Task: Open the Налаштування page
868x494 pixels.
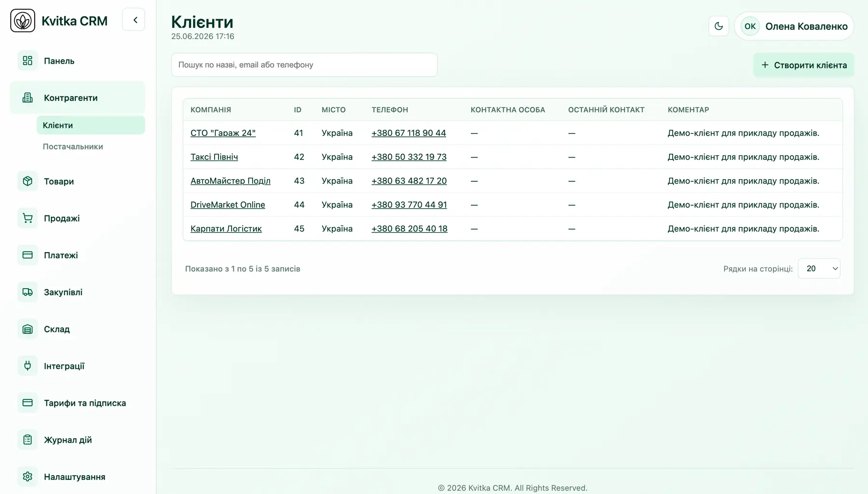Action: pos(77,477)
